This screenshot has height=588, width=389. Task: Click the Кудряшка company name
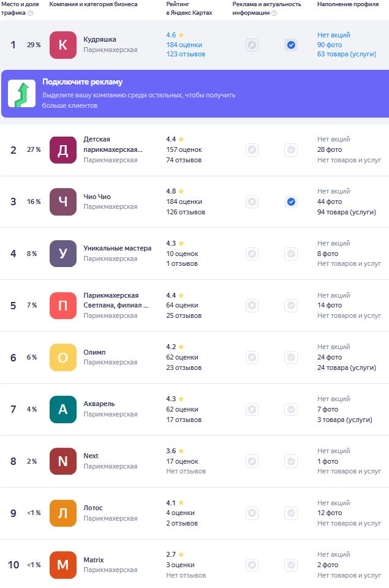point(100,39)
